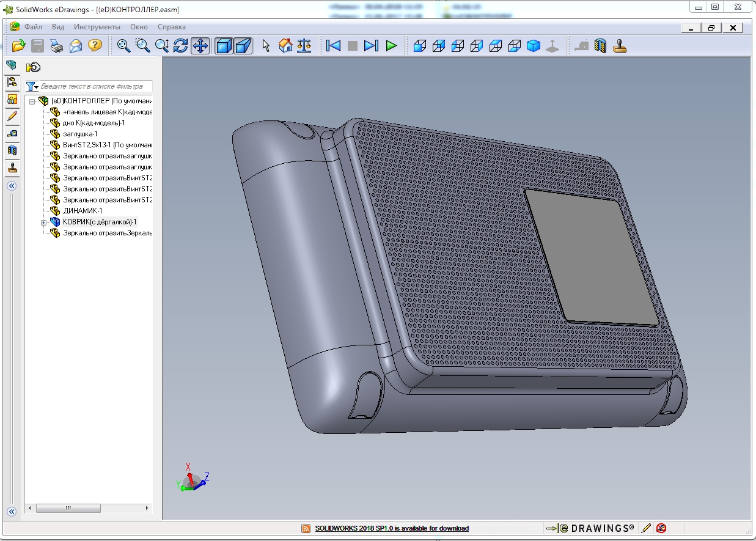Image resolution: width=756 pixels, height=541 pixels.
Task: Toggle perspective view mode
Action: click(x=243, y=46)
